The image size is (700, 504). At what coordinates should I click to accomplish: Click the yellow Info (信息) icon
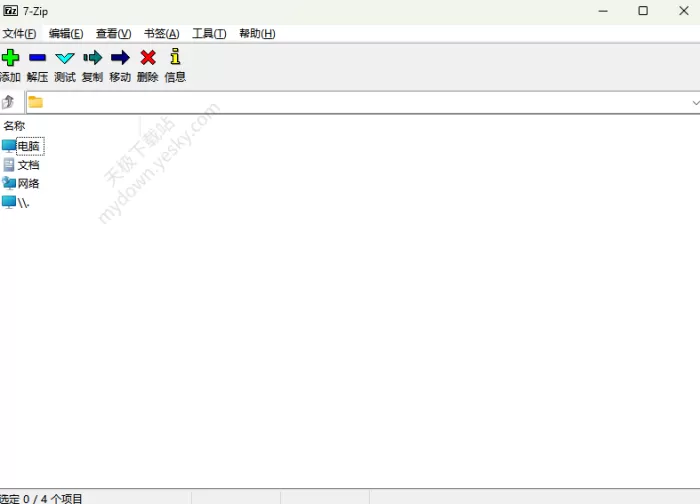[x=175, y=57]
